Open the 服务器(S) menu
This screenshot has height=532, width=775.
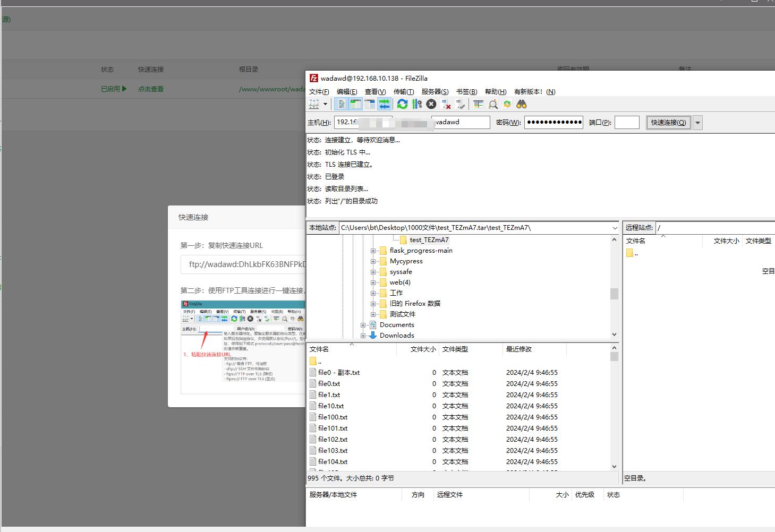tap(435, 91)
